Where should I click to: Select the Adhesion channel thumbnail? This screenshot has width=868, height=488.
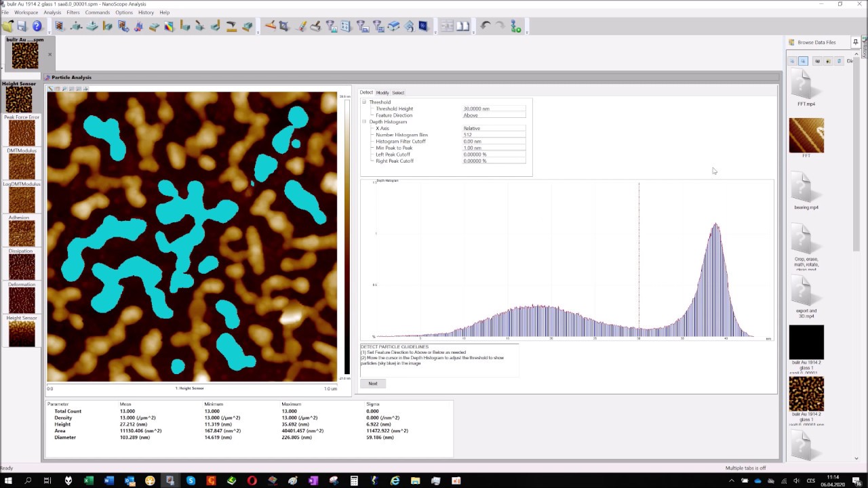pos(22,233)
